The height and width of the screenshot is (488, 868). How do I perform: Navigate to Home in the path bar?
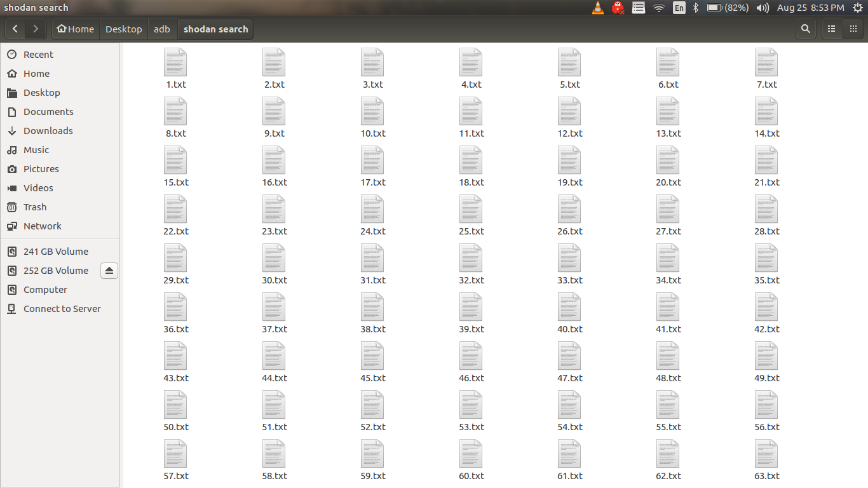76,29
